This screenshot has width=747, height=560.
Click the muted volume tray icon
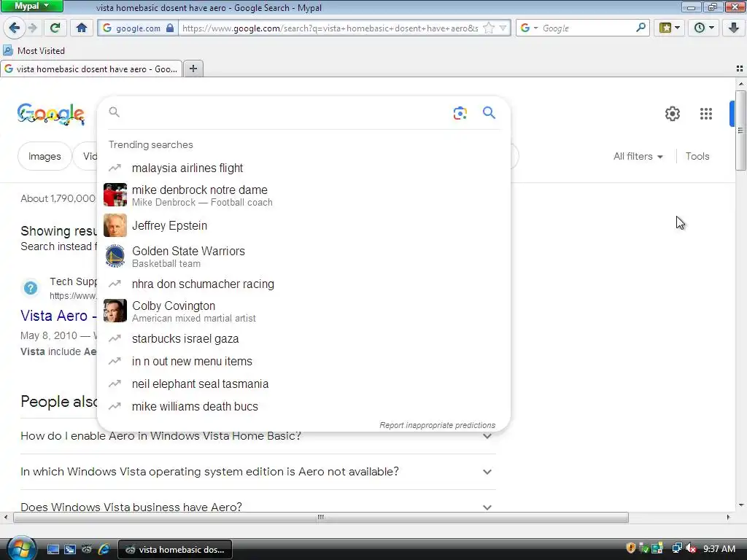pyautogui.click(x=690, y=548)
